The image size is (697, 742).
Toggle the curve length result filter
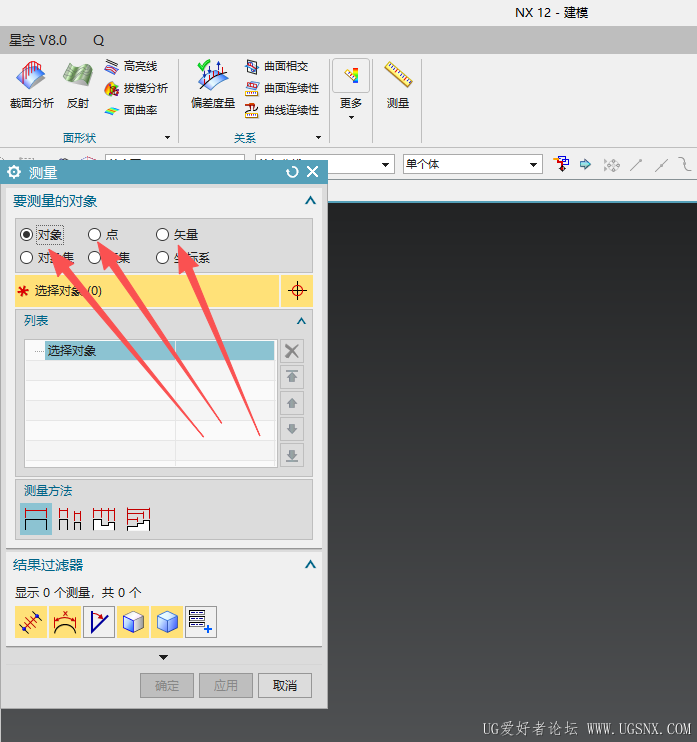click(x=65, y=622)
